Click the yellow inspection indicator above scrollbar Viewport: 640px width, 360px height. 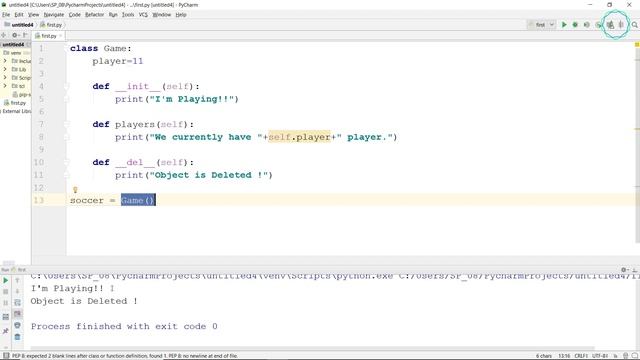(x=637, y=44)
